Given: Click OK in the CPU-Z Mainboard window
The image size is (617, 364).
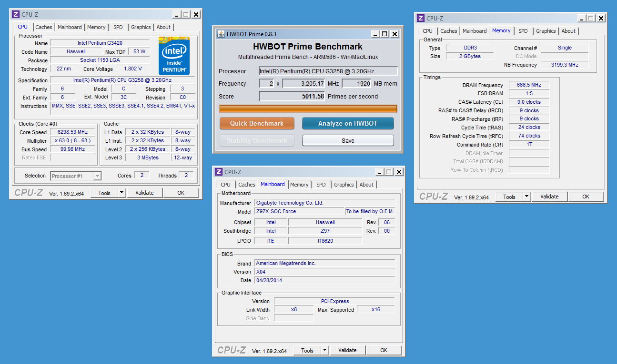Looking at the screenshot, I should tap(384, 350).
